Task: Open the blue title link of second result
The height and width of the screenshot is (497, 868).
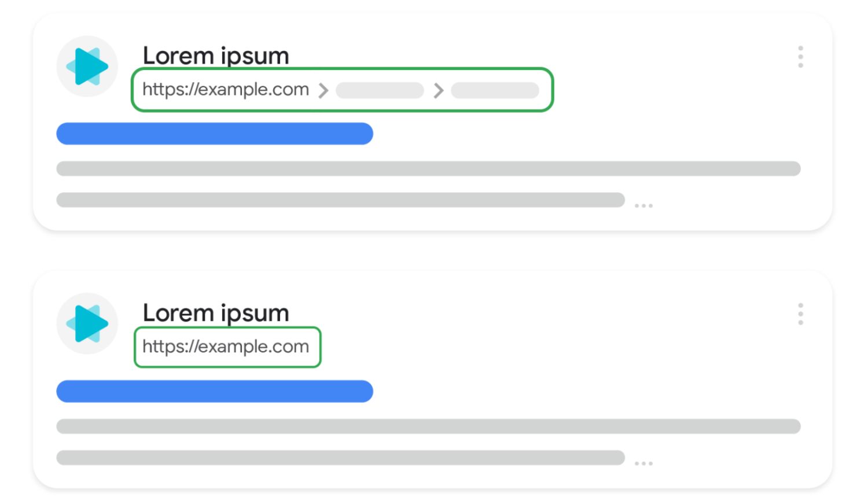Action: (x=215, y=391)
